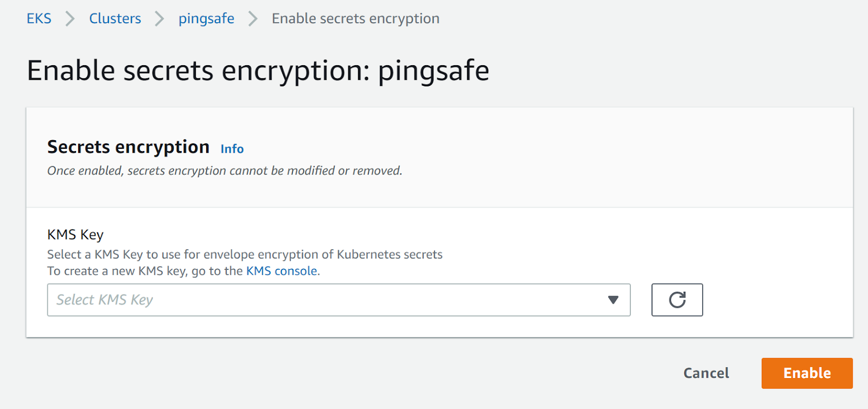Click the Enable secrets encryption breadcrumb item

click(x=355, y=18)
